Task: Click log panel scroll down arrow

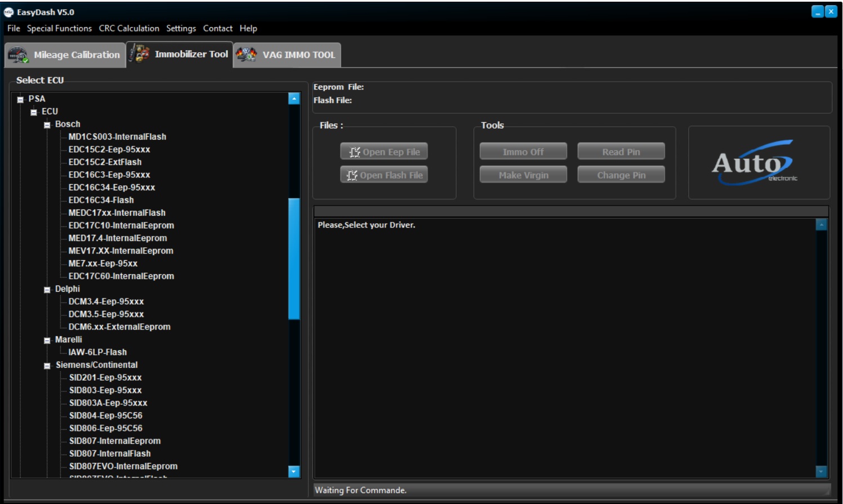Action: point(821,471)
